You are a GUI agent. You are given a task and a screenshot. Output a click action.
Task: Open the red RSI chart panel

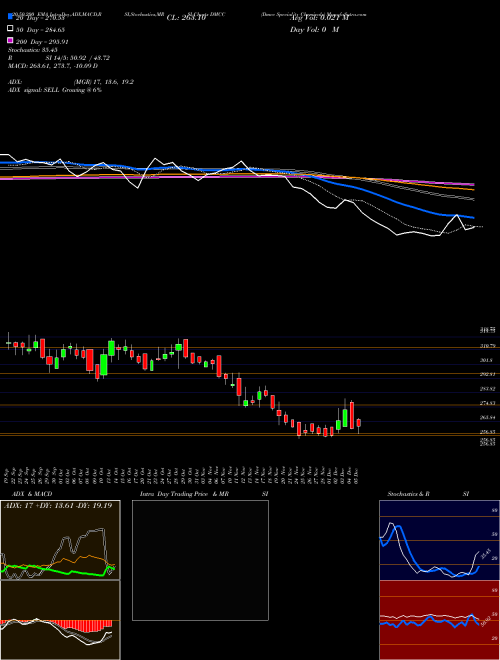pyautogui.click(x=439, y=620)
